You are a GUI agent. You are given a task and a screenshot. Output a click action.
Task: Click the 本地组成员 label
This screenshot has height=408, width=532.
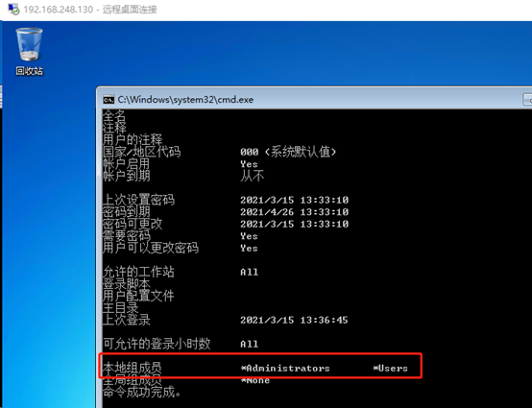point(133,368)
